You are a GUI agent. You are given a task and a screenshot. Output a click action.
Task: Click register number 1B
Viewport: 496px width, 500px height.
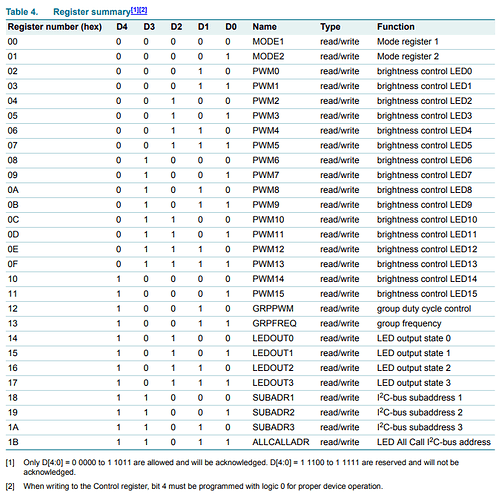point(13,442)
